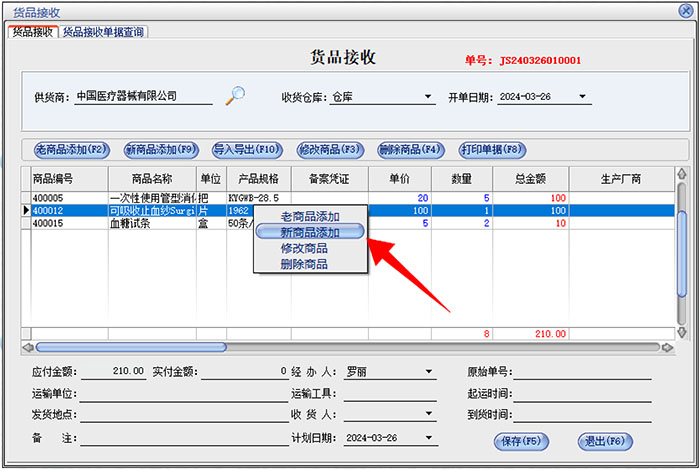
Task: Click the supplier search magnifier icon
Action: (235, 96)
